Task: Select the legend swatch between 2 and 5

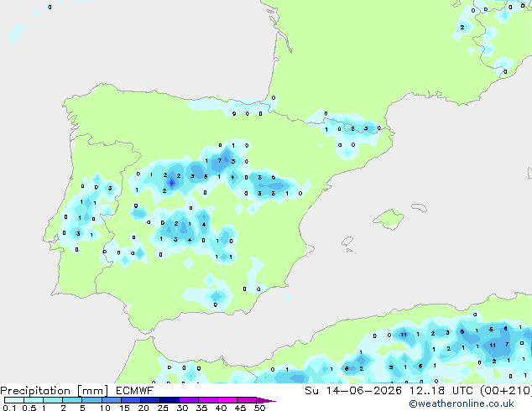Action: [x=72, y=400]
